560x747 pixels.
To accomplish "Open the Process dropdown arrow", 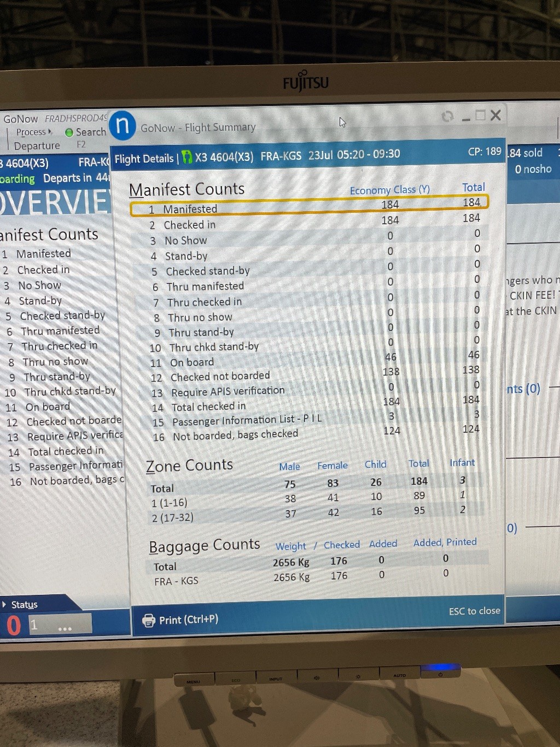I will pyautogui.click(x=50, y=132).
